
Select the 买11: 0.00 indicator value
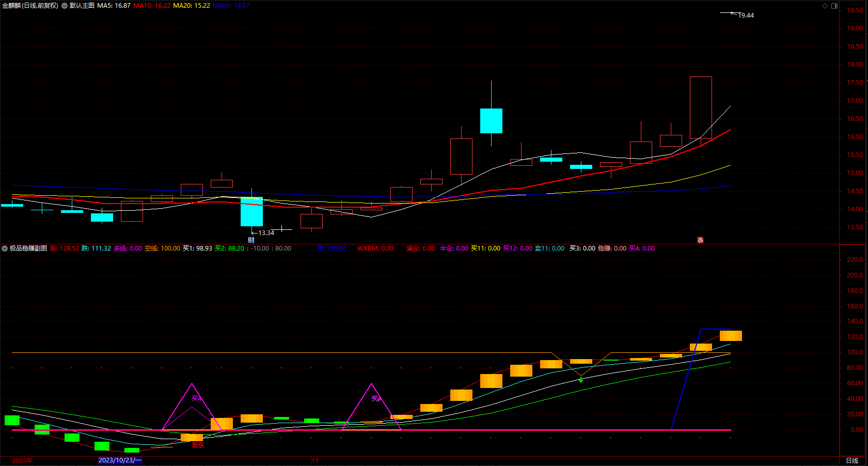coord(485,248)
